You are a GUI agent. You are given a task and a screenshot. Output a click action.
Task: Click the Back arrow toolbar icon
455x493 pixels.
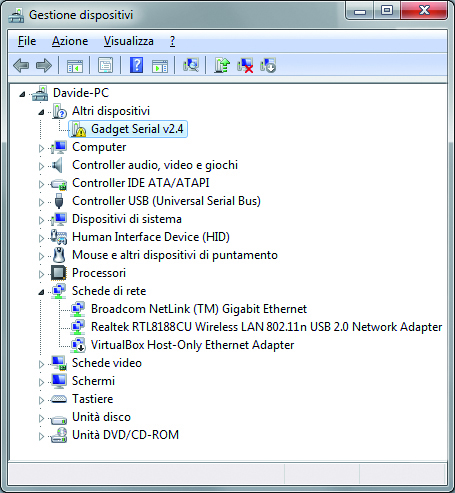21,65
